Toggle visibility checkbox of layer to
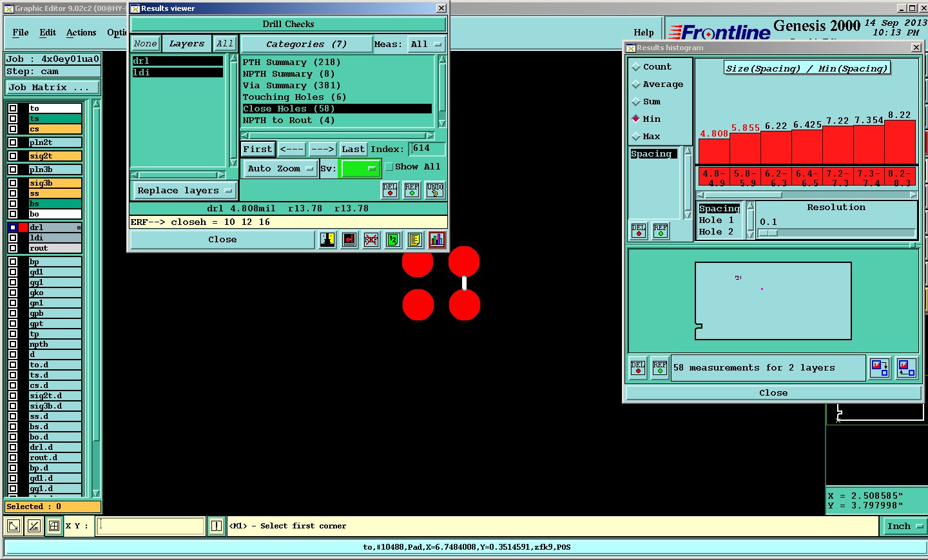This screenshot has width=928, height=560. tap(13, 108)
